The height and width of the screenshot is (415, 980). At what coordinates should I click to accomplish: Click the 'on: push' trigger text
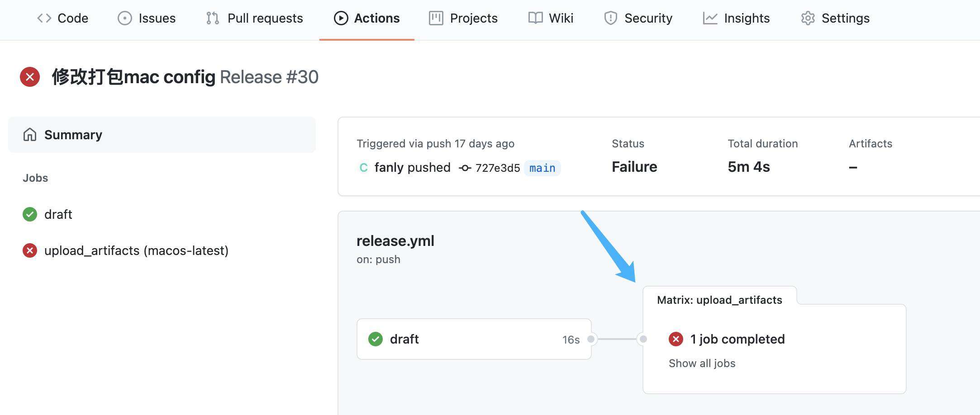click(378, 259)
